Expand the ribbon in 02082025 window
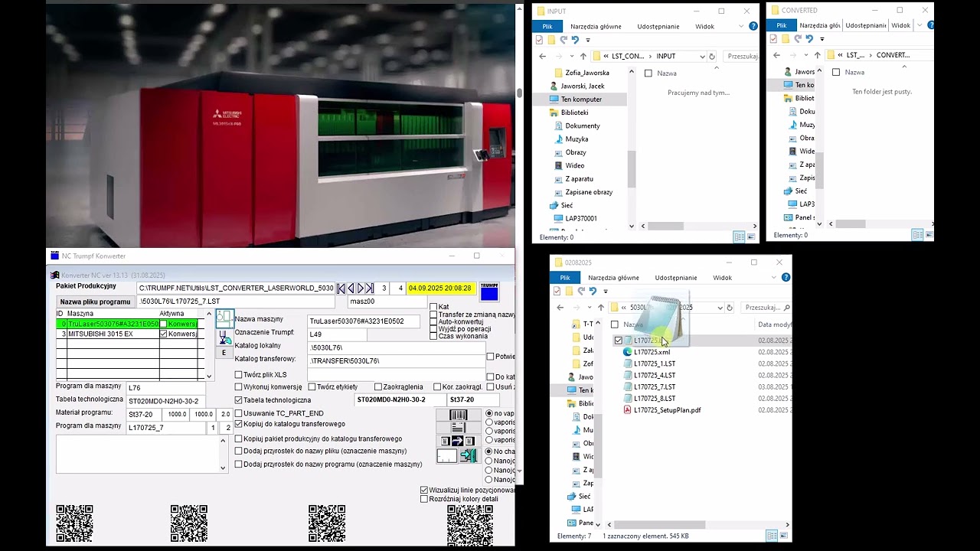The height and width of the screenshot is (551, 980). coord(776,278)
